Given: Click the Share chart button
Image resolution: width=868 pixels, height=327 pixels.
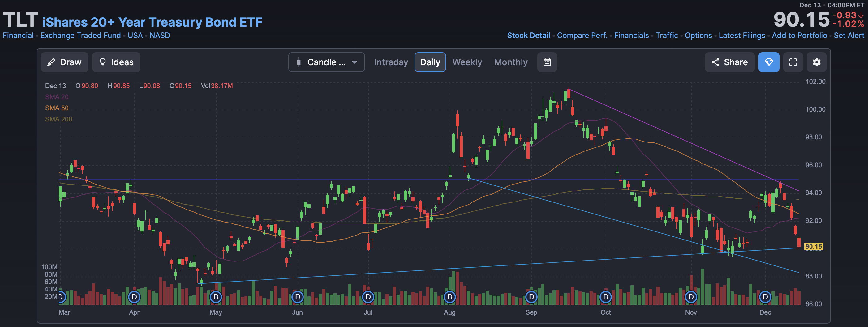Looking at the screenshot, I should (729, 62).
